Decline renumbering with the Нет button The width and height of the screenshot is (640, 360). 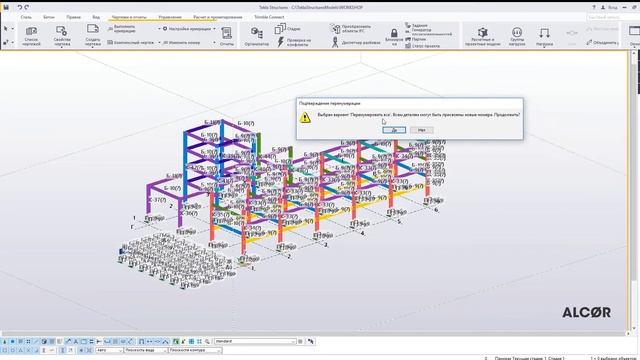click(x=422, y=130)
